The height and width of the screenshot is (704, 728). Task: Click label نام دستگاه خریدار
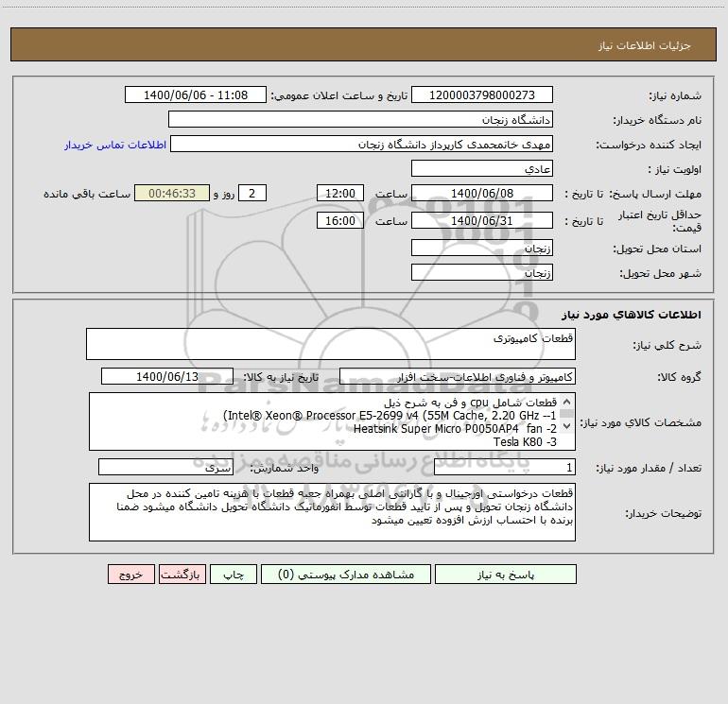[x=657, y=120]
